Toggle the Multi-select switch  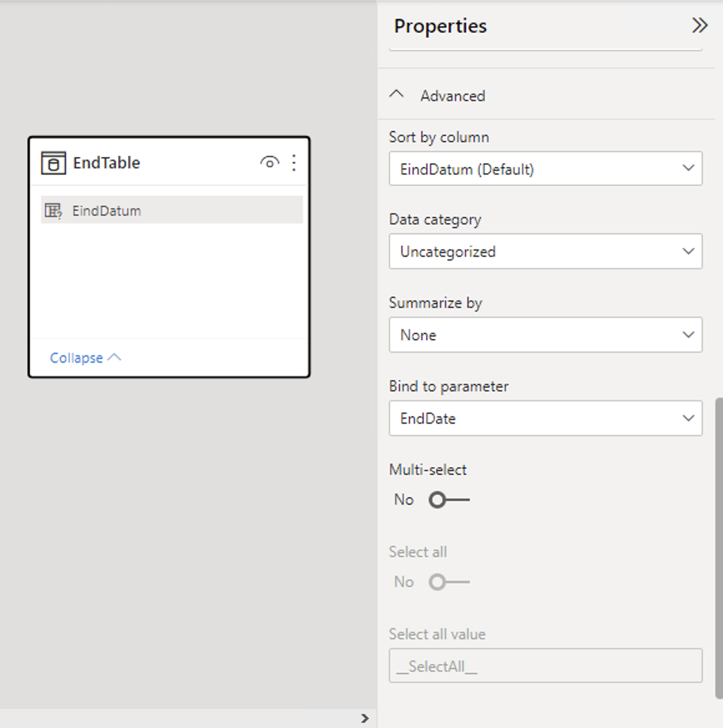[449, 500]
